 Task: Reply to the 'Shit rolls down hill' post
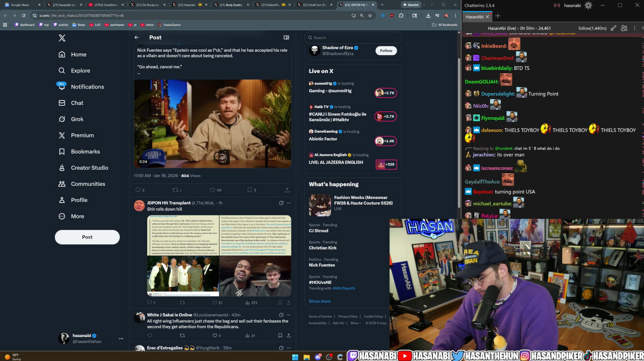tap(150, 302)
